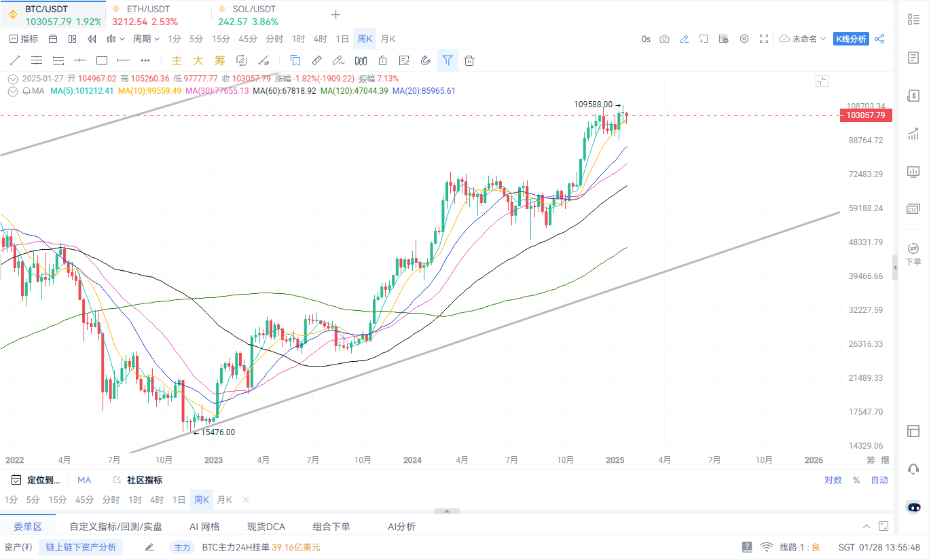The height and width of the screenshot is (560, 929).
Task: Select the trend line drawing tool
Action: (x=15, y=60)
